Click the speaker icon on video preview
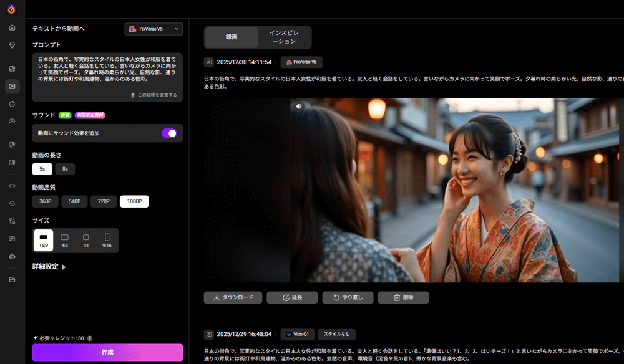This screenshot has width=624, height=364. (x=299, y=106)
